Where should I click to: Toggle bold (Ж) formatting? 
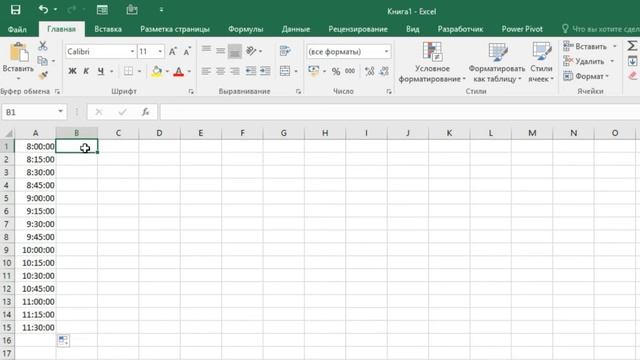72,71
